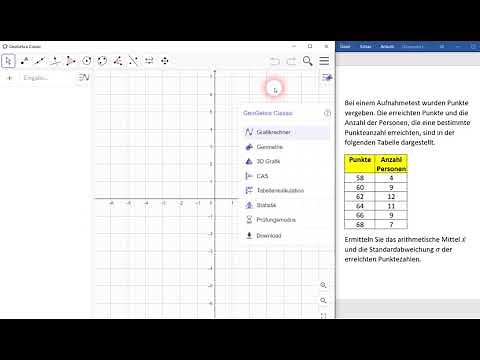Click the GeoGebra Classic heading in perspectives panel
The width and height of the screenshot is (480, 360).
[268, 113]
